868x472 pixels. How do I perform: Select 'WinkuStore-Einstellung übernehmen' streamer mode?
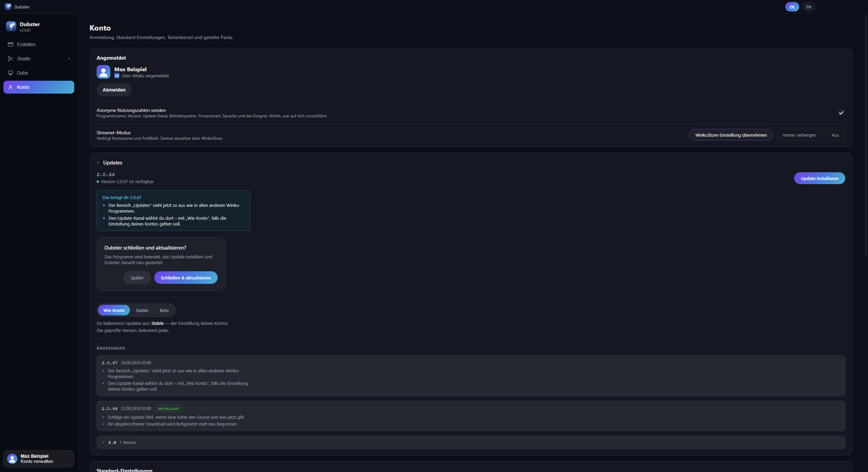731,135
